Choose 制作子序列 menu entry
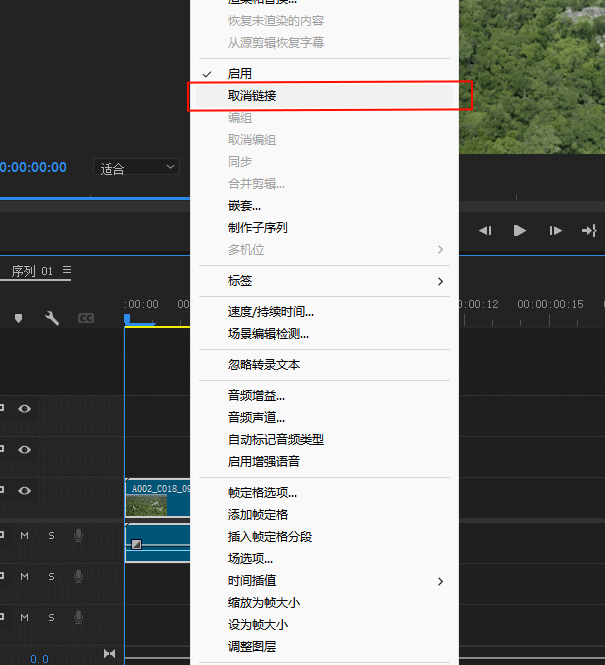The image size is (605, 665). pyautogui.click(x=324, y=228)
